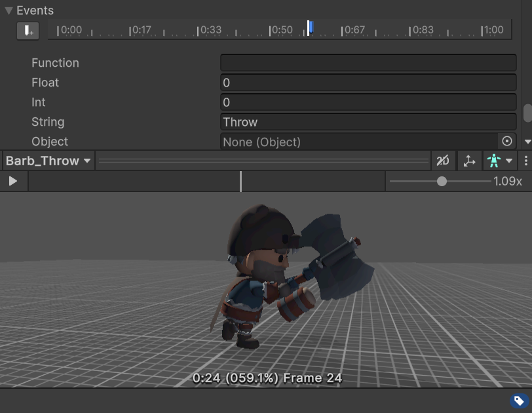Viewport: 532px width, 413px height.
Task: Click the 1:00 mark on event timeline
Action: (493, 30)
